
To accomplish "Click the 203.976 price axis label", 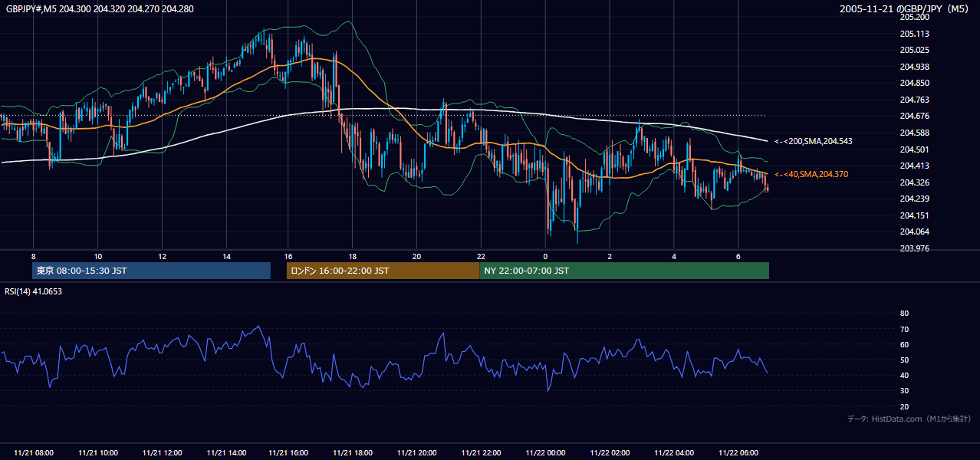I will [915, 248].
